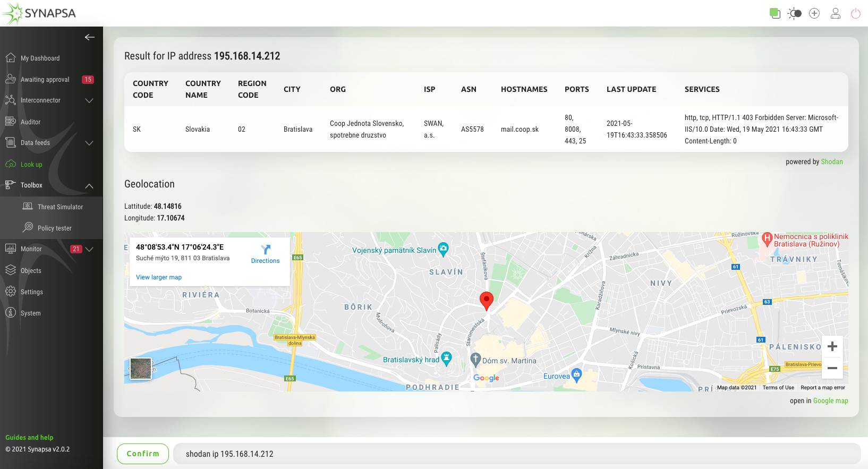Click View larger map link
This screenshot has width=868, height=469.
tap(159, 277)
